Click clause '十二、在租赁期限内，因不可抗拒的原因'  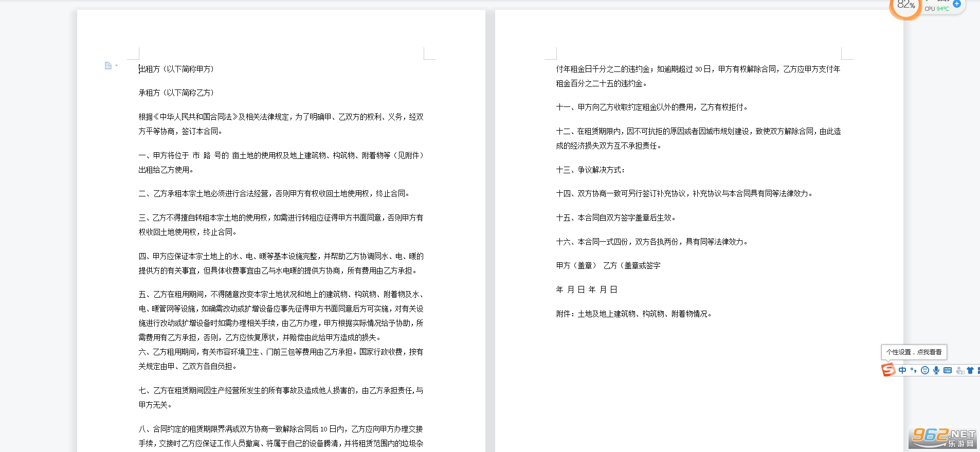(x=698, y=131)
